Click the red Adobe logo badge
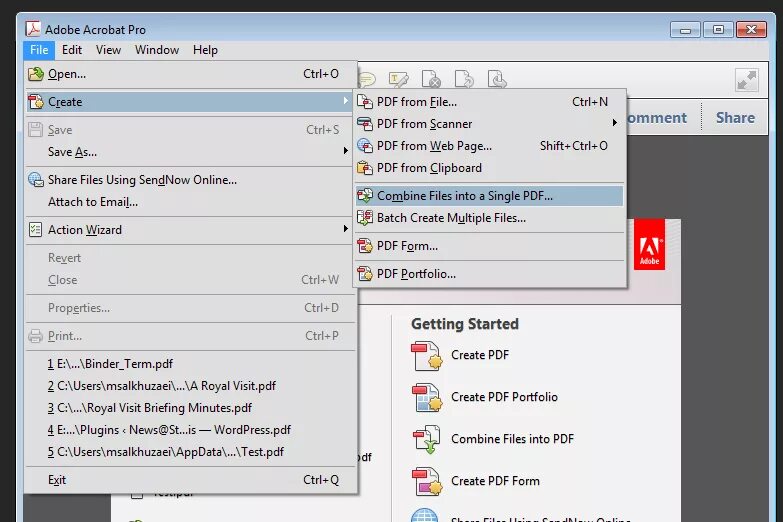The width and height of the screenshot is (783, 522). click(649, 245)
